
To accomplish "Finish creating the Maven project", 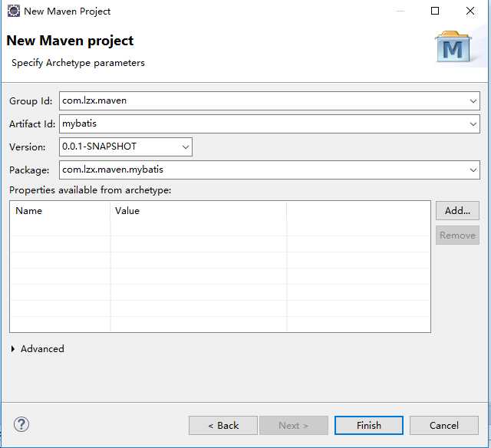I will point(369,425).
